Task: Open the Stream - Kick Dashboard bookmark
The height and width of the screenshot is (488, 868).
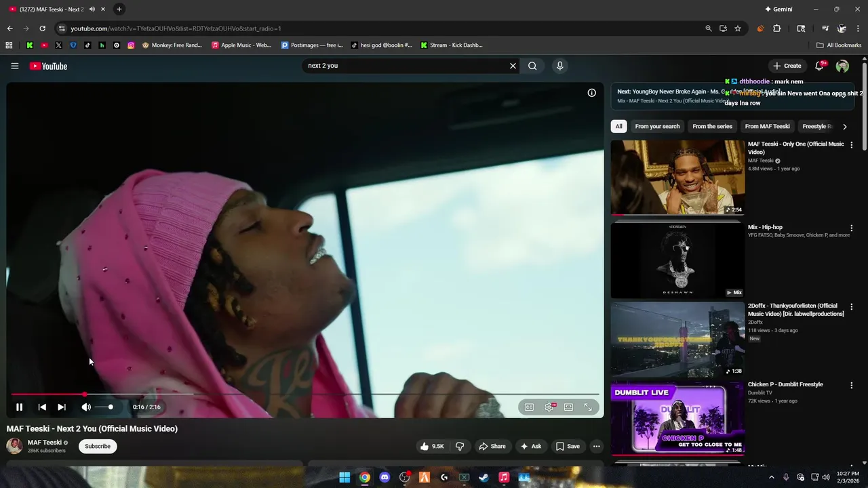Action: (452, 45)
